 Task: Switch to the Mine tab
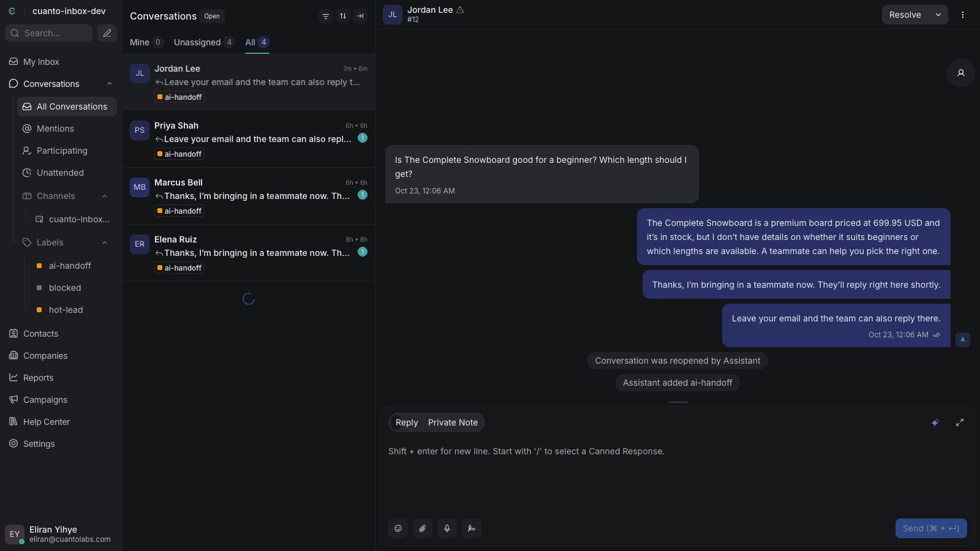[x=146, y=42]
